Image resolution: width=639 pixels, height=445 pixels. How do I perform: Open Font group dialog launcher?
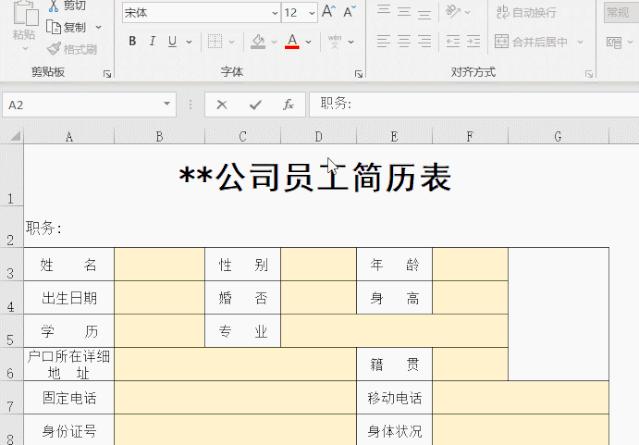[x=359, y=74]
